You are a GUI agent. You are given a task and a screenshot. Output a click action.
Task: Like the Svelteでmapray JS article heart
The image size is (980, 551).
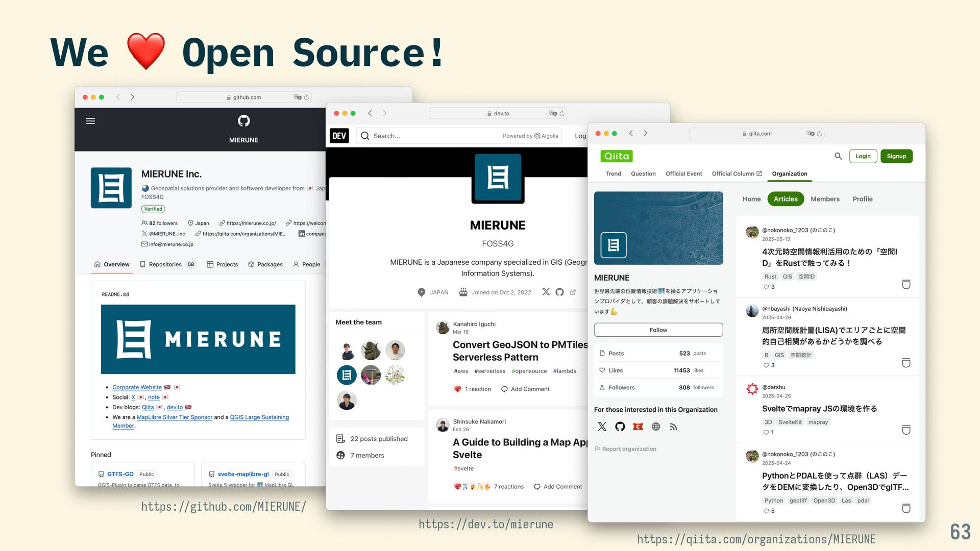point(766,433)
